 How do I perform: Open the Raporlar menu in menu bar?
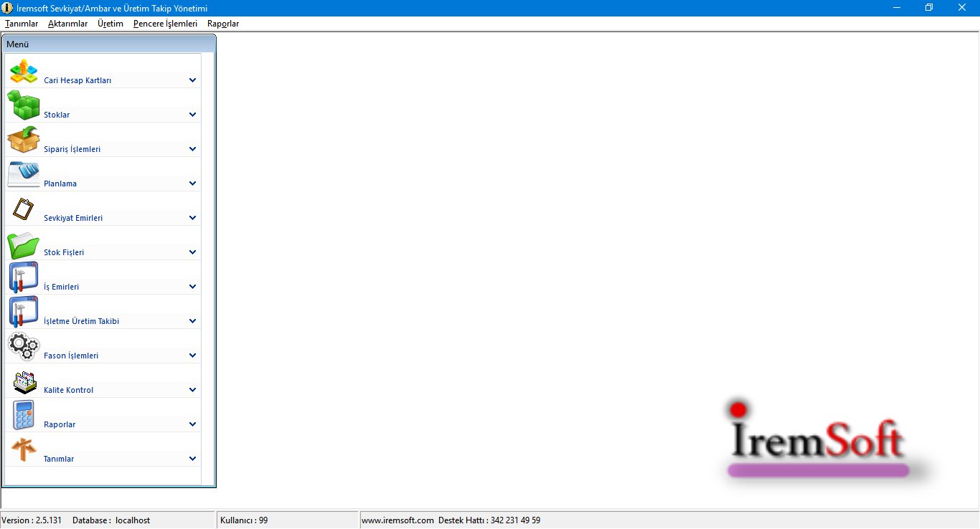click(x=223, y=24)
